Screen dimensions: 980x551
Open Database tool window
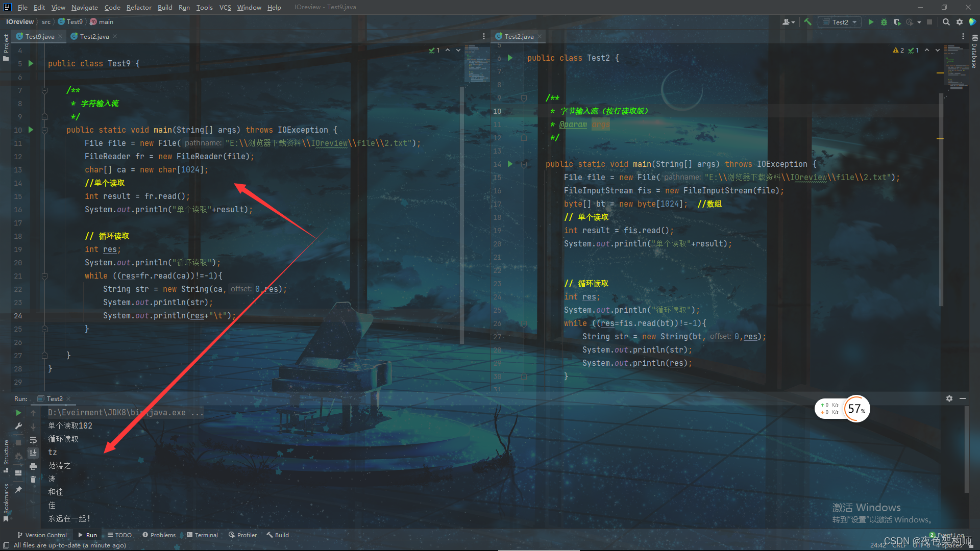(974, 51)
